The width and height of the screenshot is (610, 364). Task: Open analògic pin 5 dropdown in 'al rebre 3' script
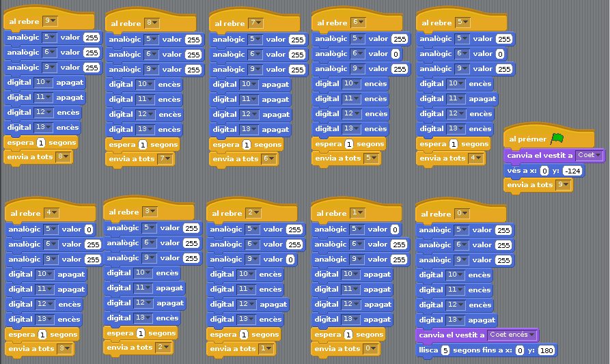coord(150,227)
